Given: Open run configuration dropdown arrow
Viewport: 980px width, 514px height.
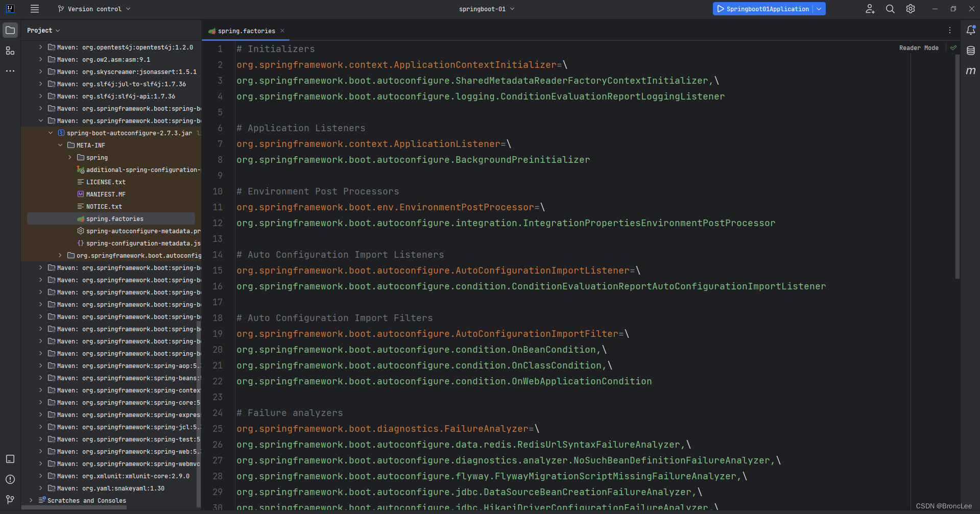Looking at the screenshot, I should (819, 9).
